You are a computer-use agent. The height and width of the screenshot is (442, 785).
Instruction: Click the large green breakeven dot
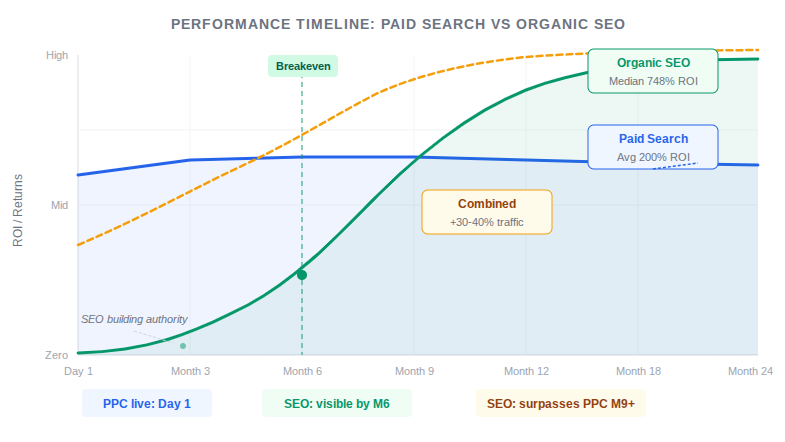pyautogui.click(x=302, y=275)
